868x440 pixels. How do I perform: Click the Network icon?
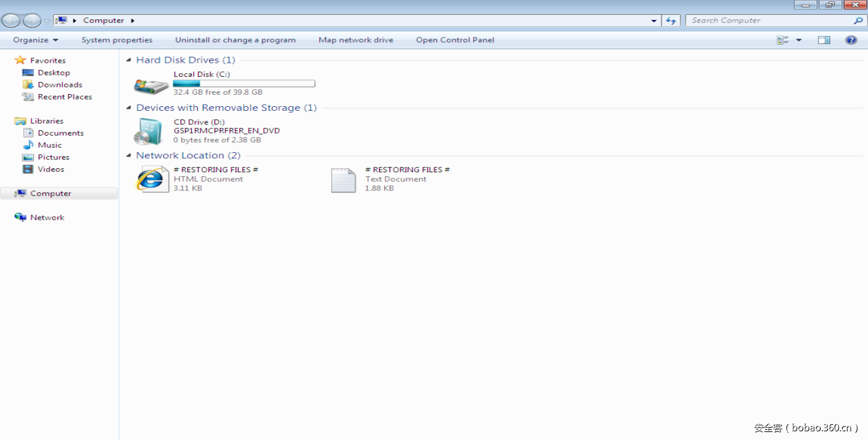[20, 218]
